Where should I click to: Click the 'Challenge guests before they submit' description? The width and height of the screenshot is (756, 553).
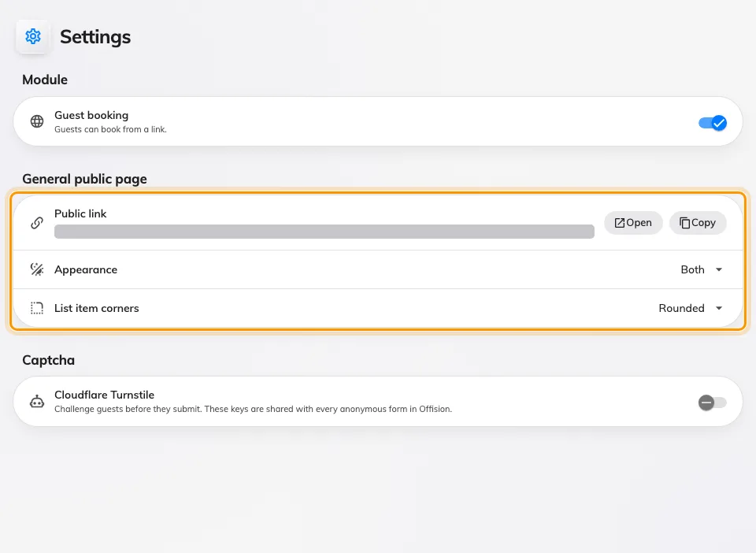(253, 409)
